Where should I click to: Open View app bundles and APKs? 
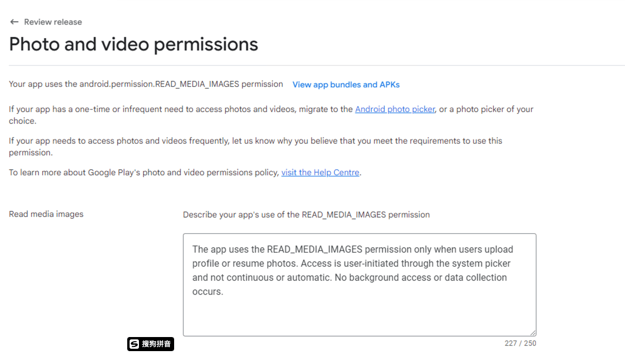346,84
